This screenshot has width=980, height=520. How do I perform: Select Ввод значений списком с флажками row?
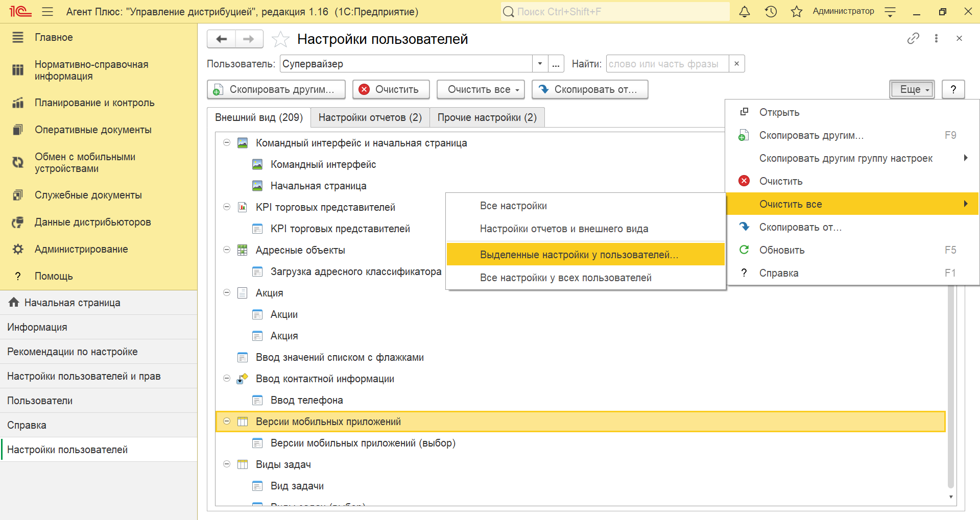[581, 357]
